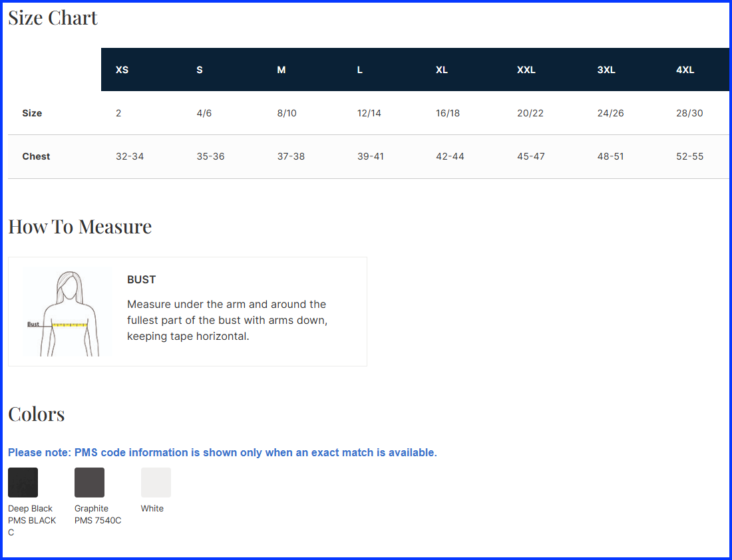This screenshot has width=732, height=560.
Task: Select the S size column header
Action: click(200, 70)
